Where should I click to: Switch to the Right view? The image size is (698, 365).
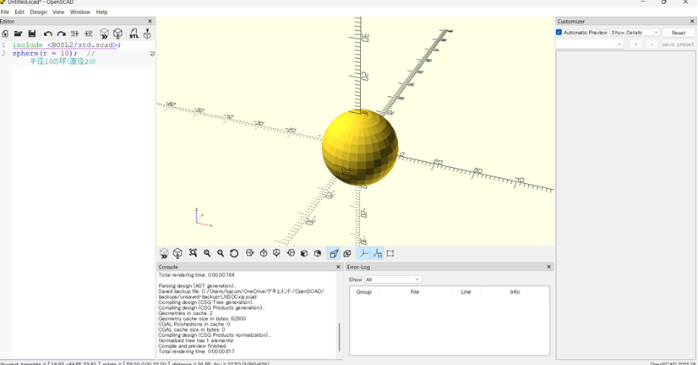point(250,253)
